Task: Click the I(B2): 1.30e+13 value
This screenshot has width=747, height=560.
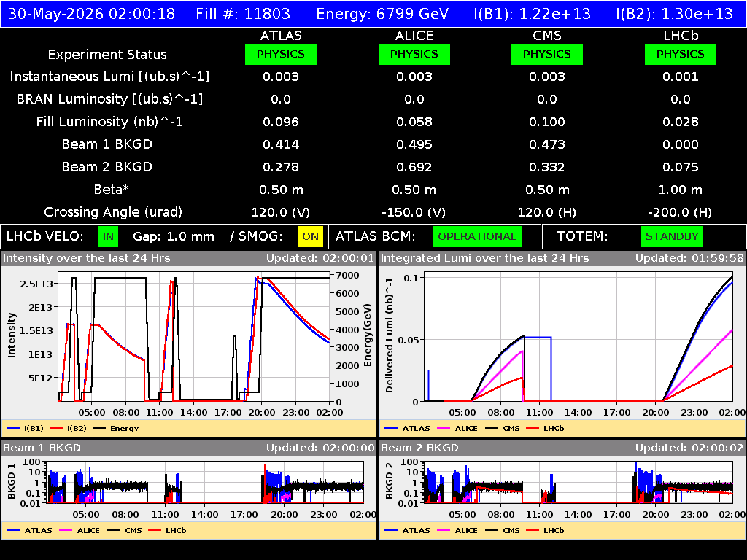Action: coord(675,13)
